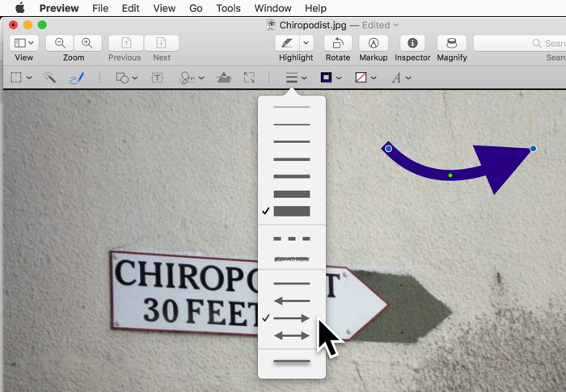Select the checked thickest line option
Screen dimensions: 566x392
click(x=292, y=211)
